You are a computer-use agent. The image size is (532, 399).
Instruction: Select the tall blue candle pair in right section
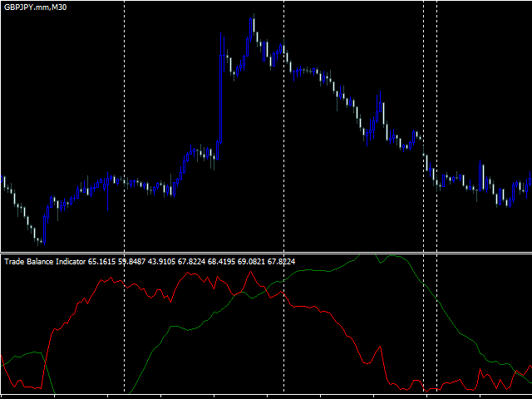pyautogui.click(x=481, y=177)
